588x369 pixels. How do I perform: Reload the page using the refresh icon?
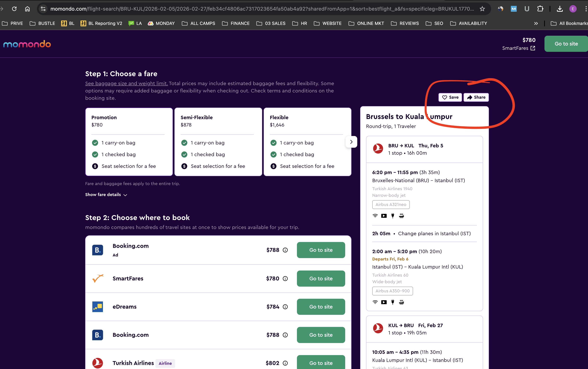(x=14, y=9)
